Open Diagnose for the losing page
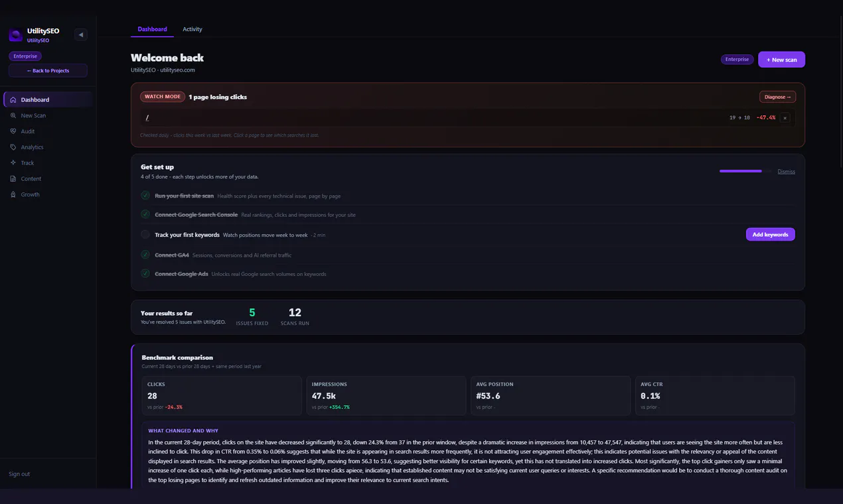 (777, 97)
